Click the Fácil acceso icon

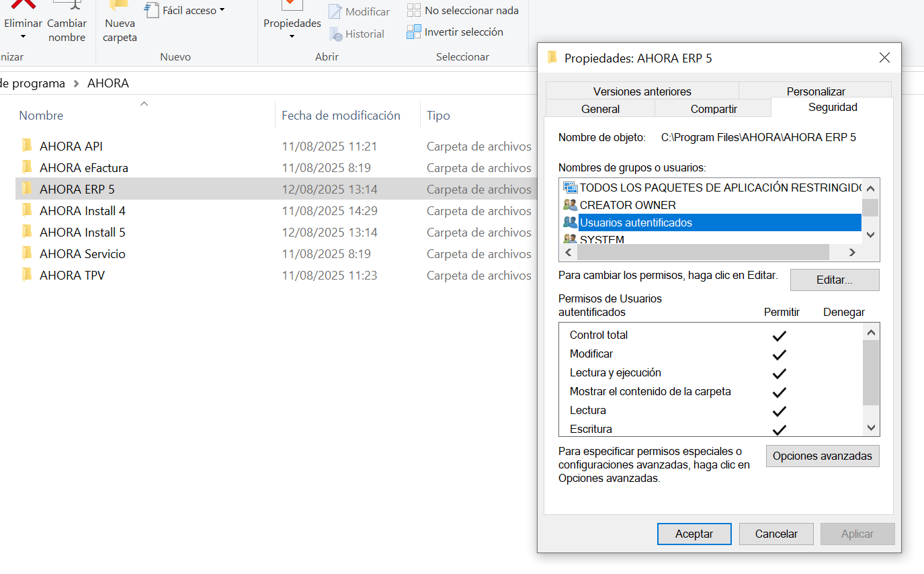click(x=151, y=10)
